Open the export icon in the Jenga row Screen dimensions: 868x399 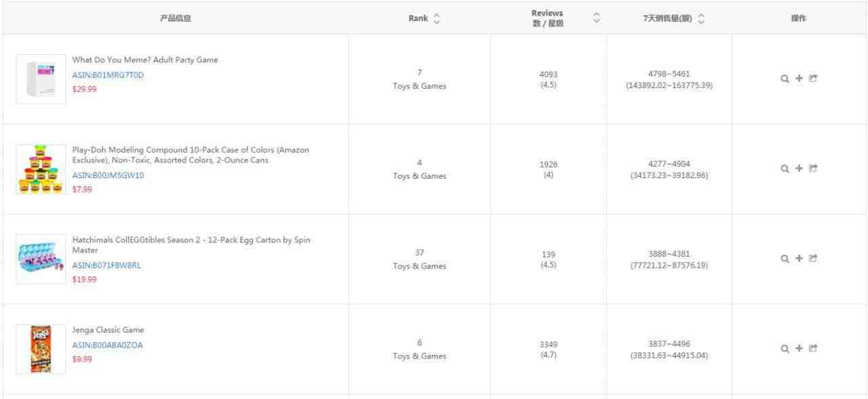pyautogui.click(x=813, y=349)
